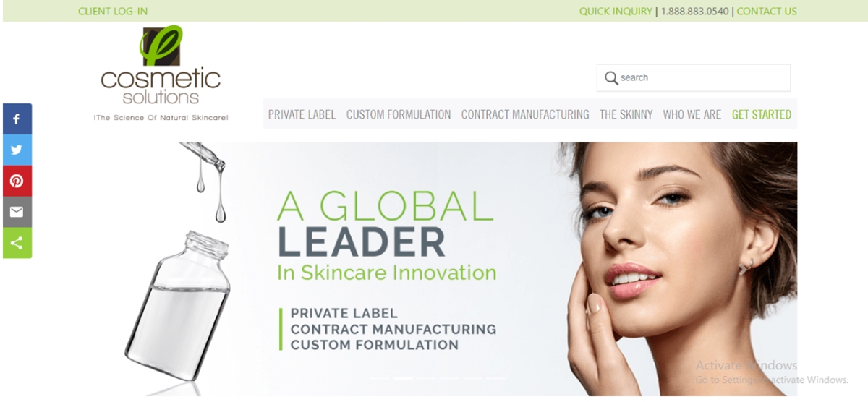Click inside the search text field
This screenshot has width=868, height=402.
[x=703, y=77]
